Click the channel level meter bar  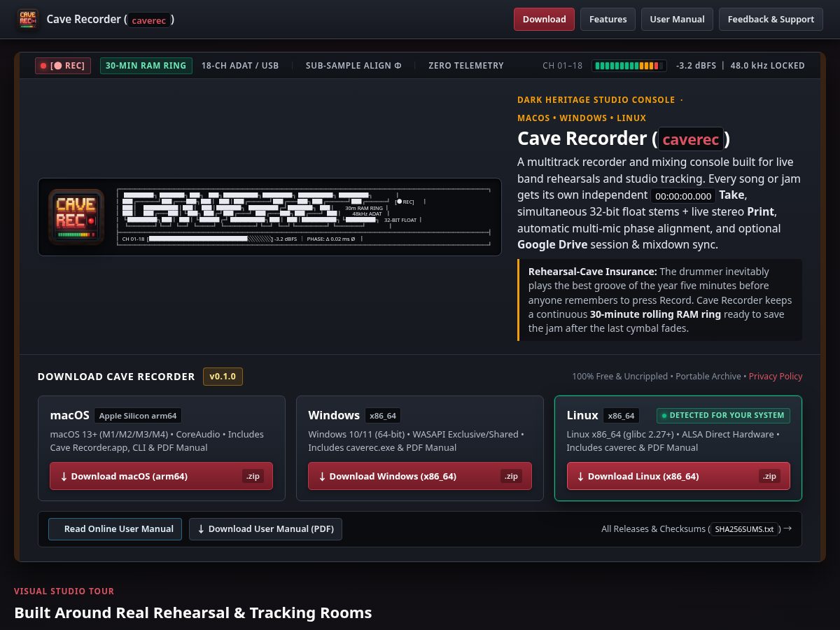629,66
